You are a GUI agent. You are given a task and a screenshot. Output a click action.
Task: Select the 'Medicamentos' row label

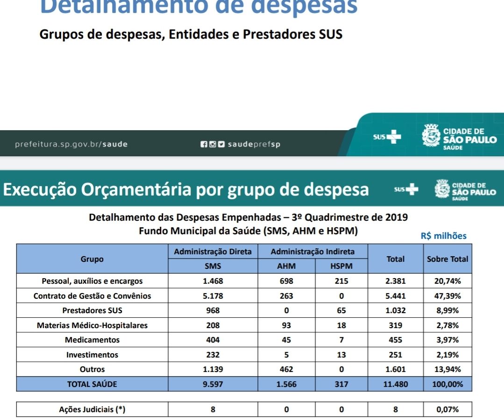(92, 340)
